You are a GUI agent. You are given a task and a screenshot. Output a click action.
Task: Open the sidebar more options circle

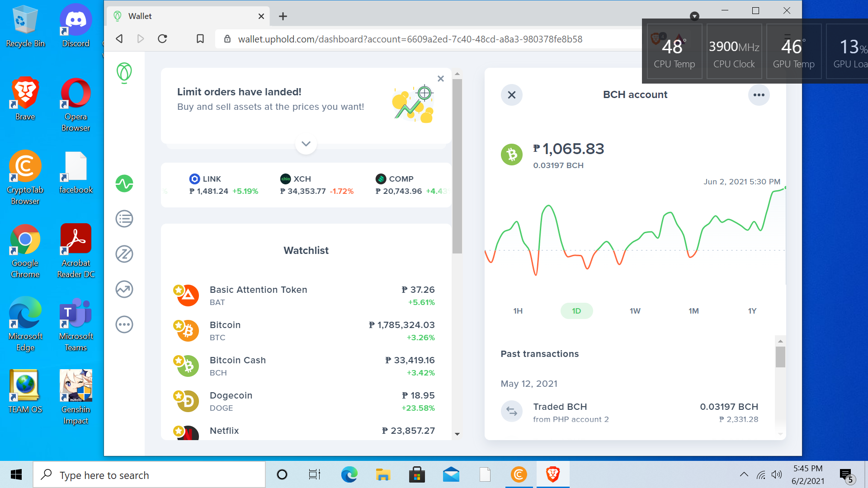124,325
